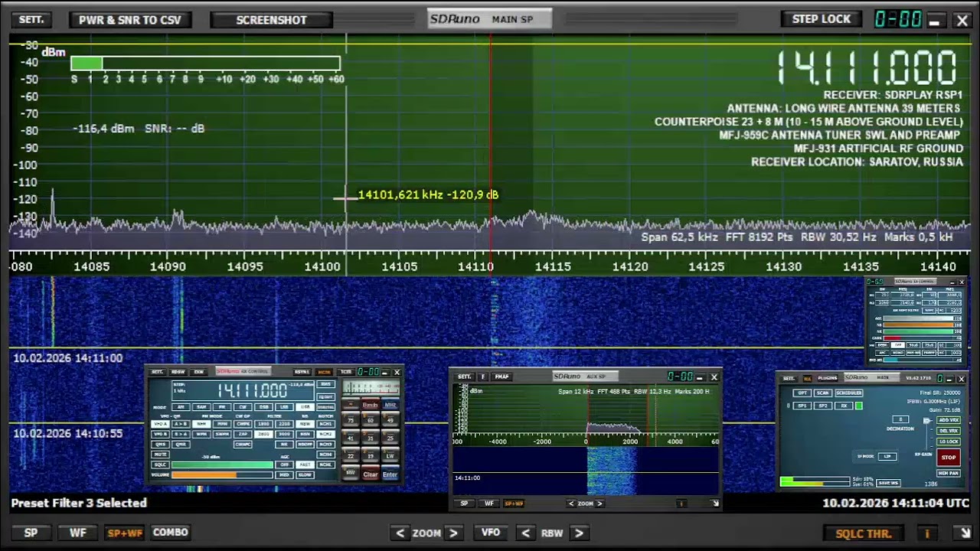Screen dimensions: 980x551
Task: Adjust the orange VOLUME slider
Action: coord(222,475)
